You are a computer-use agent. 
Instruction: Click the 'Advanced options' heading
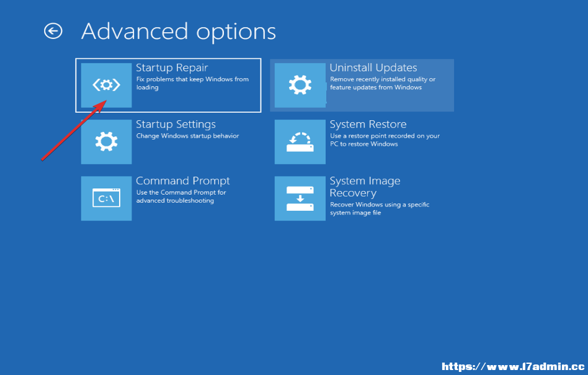click(179, 32)
